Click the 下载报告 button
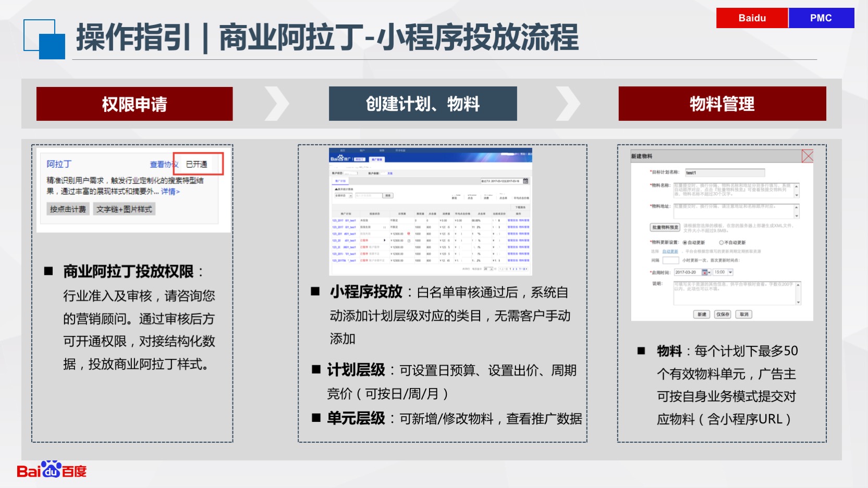Screen dimensions: 868x488 [x=520, y=207]
